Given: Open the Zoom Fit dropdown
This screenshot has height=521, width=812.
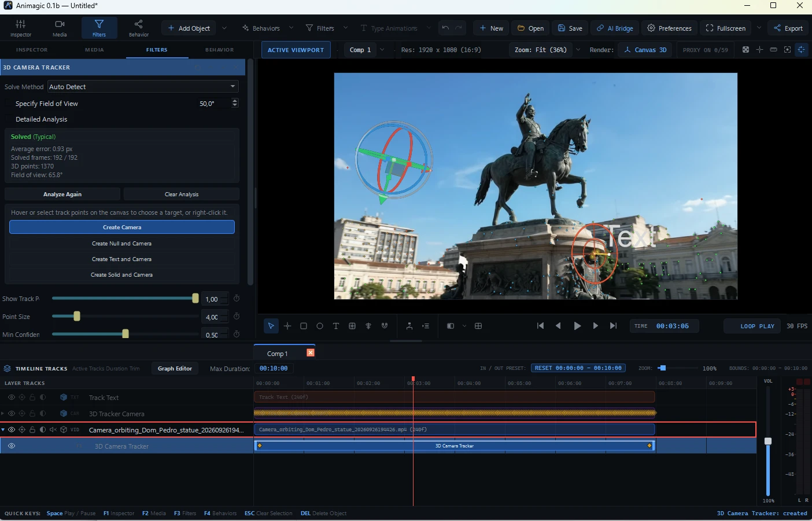Looking at the screenshot, I should tap(578, 50).
